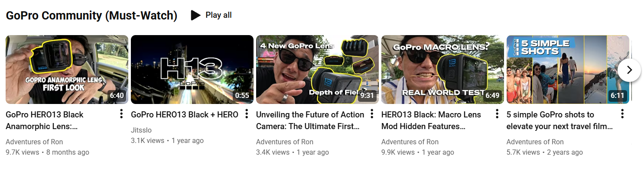Open three-dot menu for 5 simple GoPro shots
The image size is (644, 172).
(x=622, y=114)
